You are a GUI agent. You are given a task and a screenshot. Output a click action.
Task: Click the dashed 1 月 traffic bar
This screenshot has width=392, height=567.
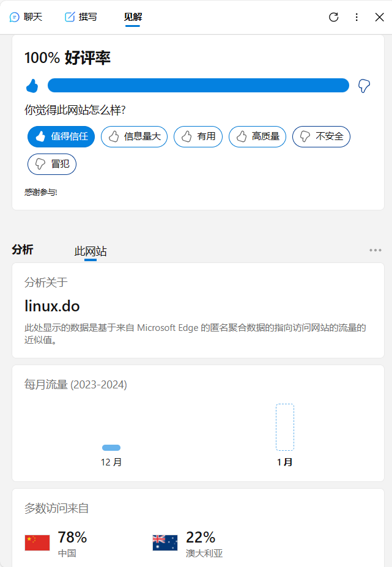click(285, 427)
